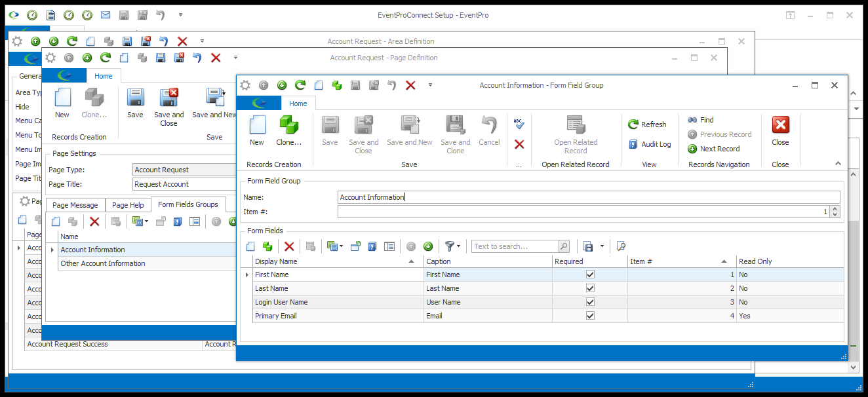868x397 pixels.
Task: Delete selected form field in grid toolbar
Action: tap(289, 246)
